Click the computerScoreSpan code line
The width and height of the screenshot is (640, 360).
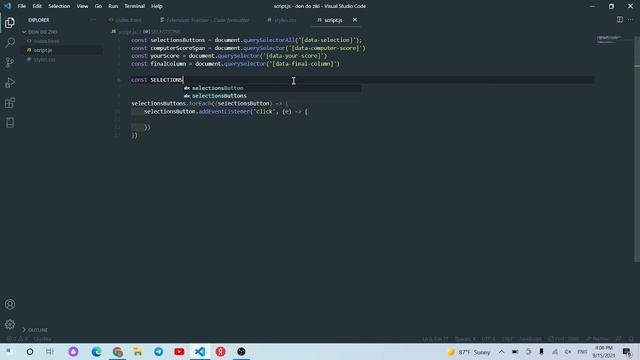coord(248,48)
